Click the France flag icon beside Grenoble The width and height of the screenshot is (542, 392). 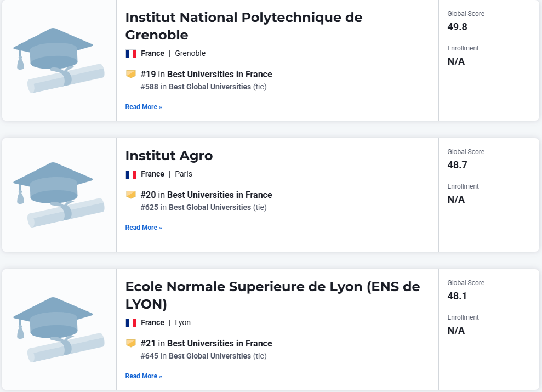[x=131, y=54]
